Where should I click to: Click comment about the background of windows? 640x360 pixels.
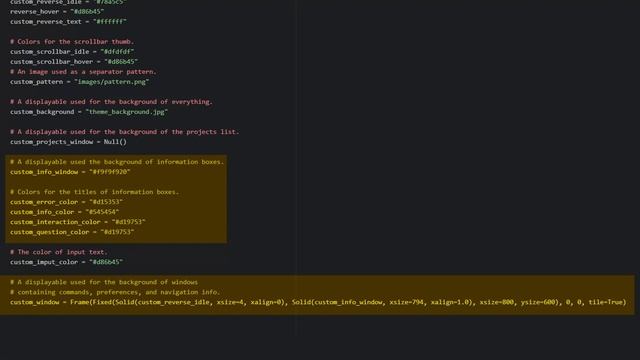[x=104, y=282]
